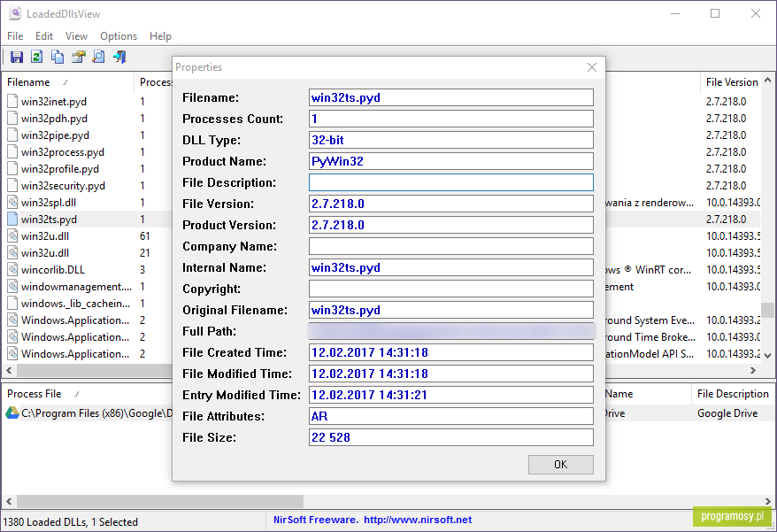Screen dimensions: 777x532
Task: Click the File Version field in Properties
Action: click(451, 204)
